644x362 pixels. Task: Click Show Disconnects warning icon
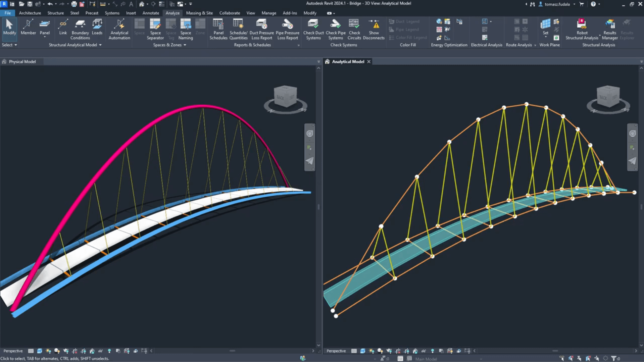coord(374,30)
